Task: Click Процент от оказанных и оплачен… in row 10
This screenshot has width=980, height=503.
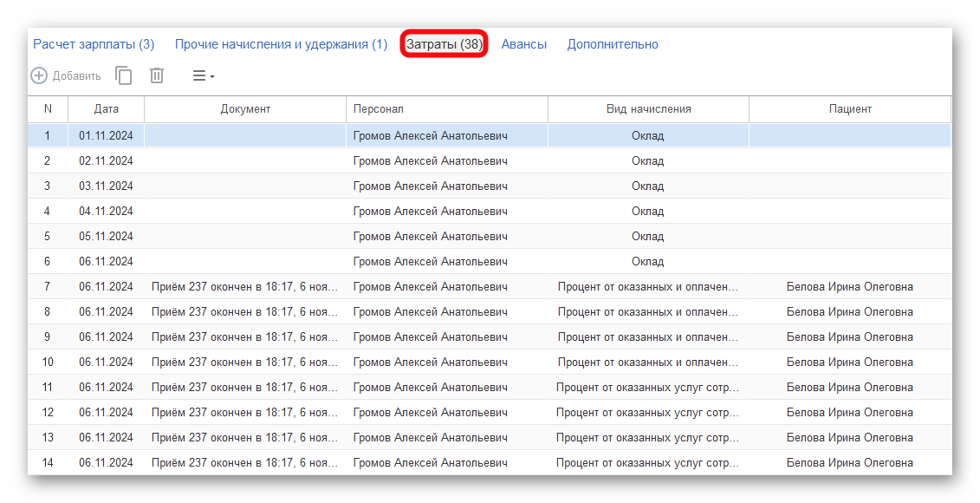Action: click(x=647, y=362)
